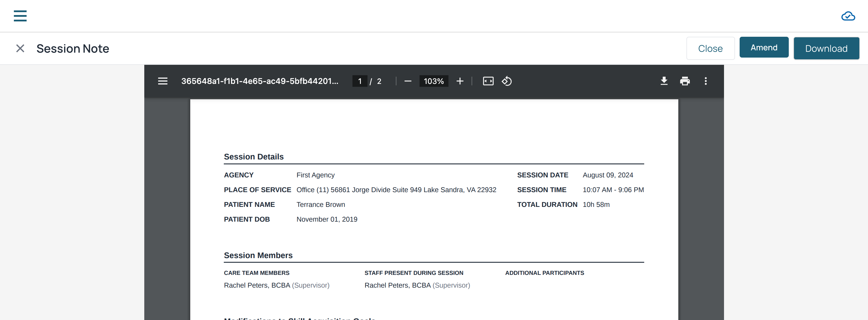Rotate the PDF counterclockwise
Viewport: 868px width, 320px height.
point(507,81)
